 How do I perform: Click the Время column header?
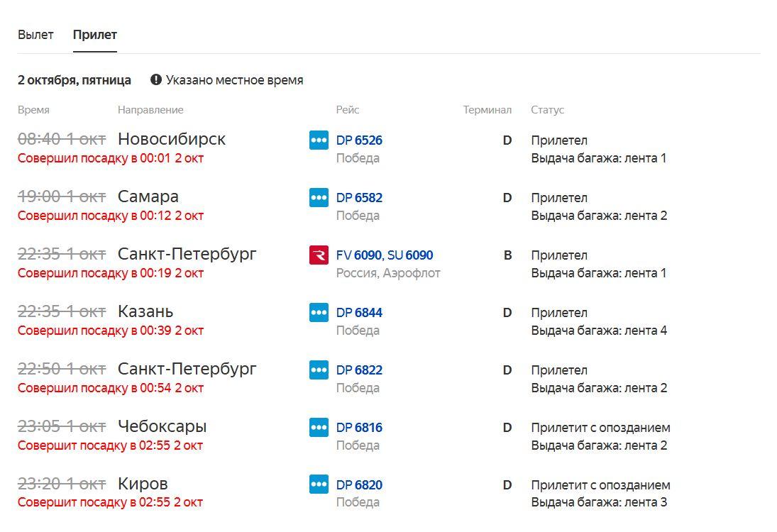point(33,110)
